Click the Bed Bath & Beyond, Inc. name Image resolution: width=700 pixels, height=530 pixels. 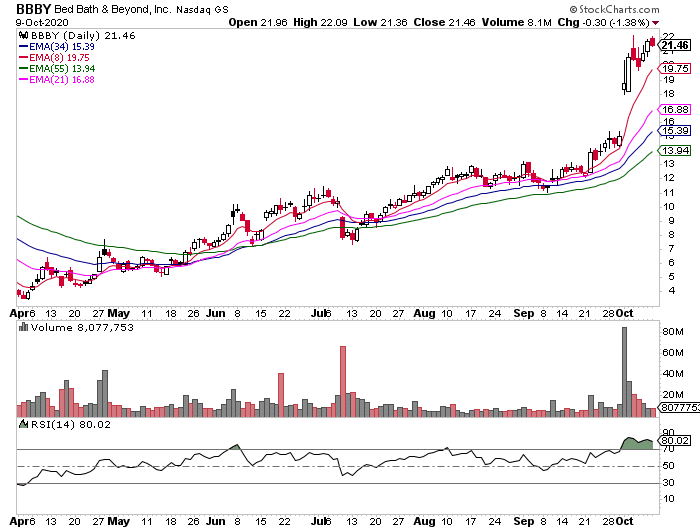112,9
